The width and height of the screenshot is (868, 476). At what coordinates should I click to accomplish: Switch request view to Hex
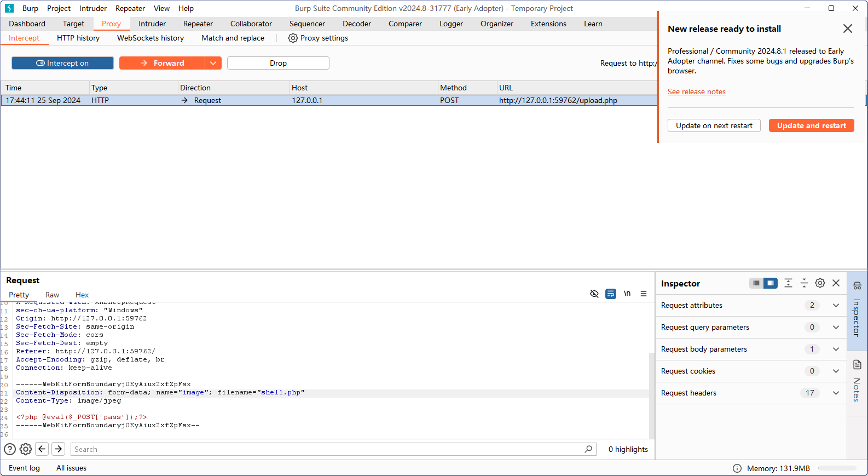(82, 295)
